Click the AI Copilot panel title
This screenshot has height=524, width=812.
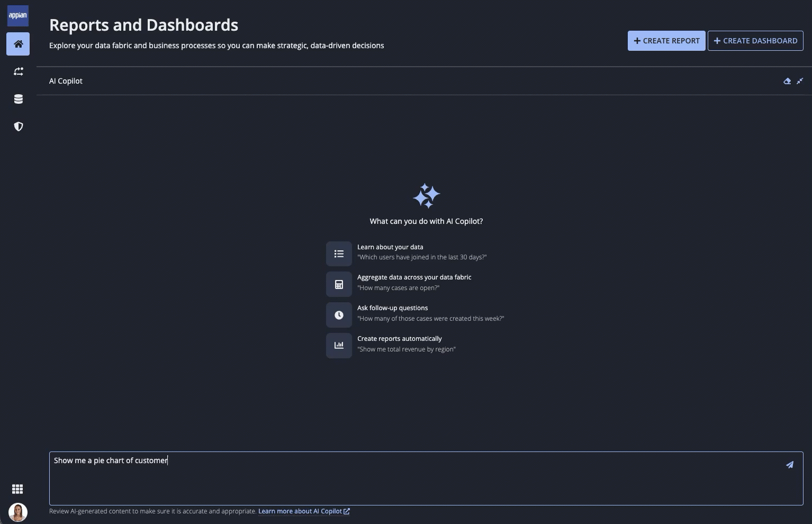pyautogui.click(x=66, y=81)
